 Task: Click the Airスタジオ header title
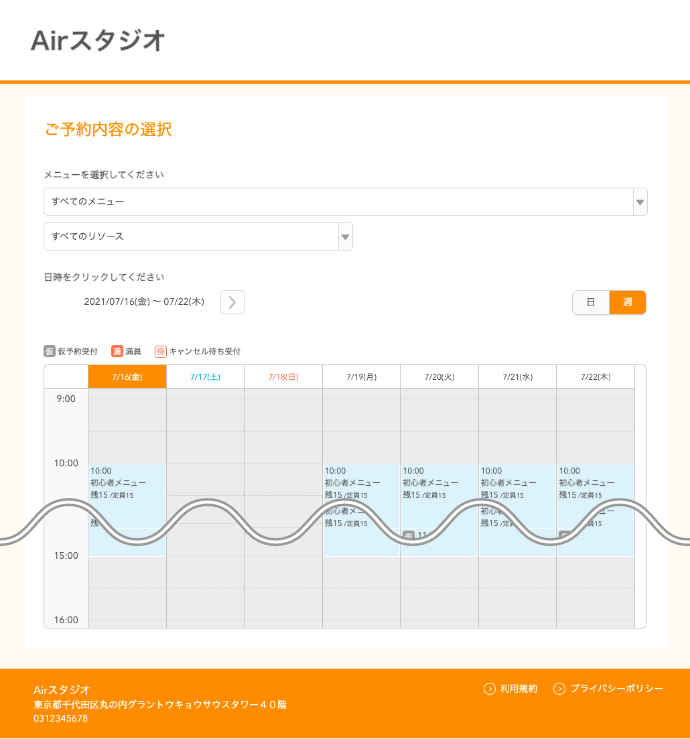(98, 41)
